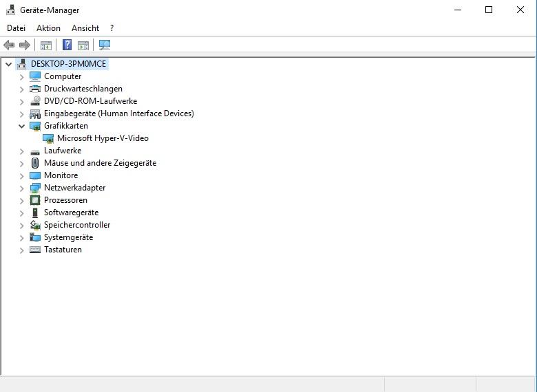Select the Speichercontroller label
537x392 pixels.
(x=77, y=225)
